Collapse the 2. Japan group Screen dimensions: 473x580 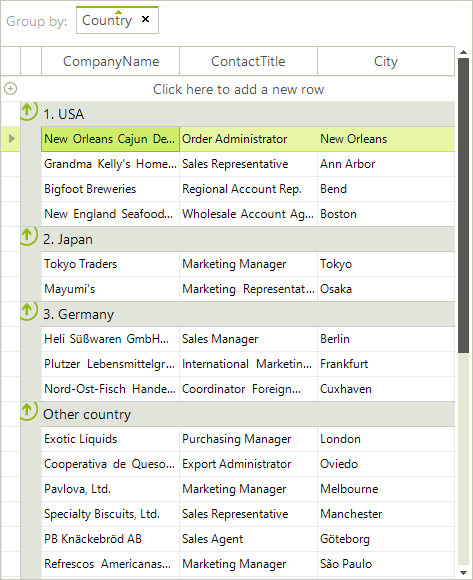point(28,236)
